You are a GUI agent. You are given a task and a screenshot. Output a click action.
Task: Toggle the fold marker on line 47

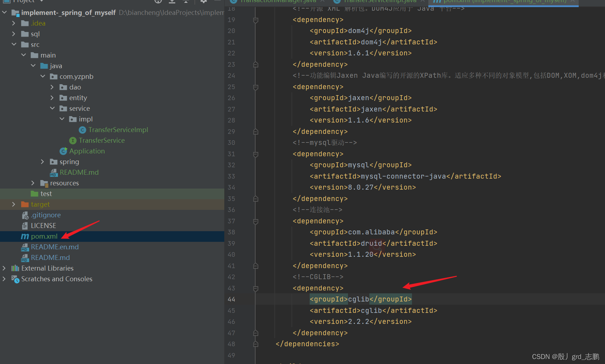[x=256, y=333]
